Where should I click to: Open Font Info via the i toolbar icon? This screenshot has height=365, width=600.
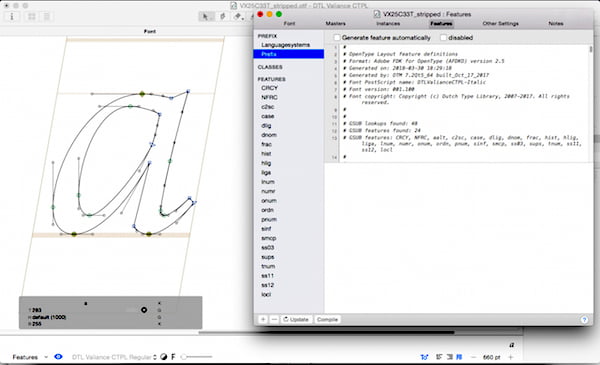(x=12, y=16)
